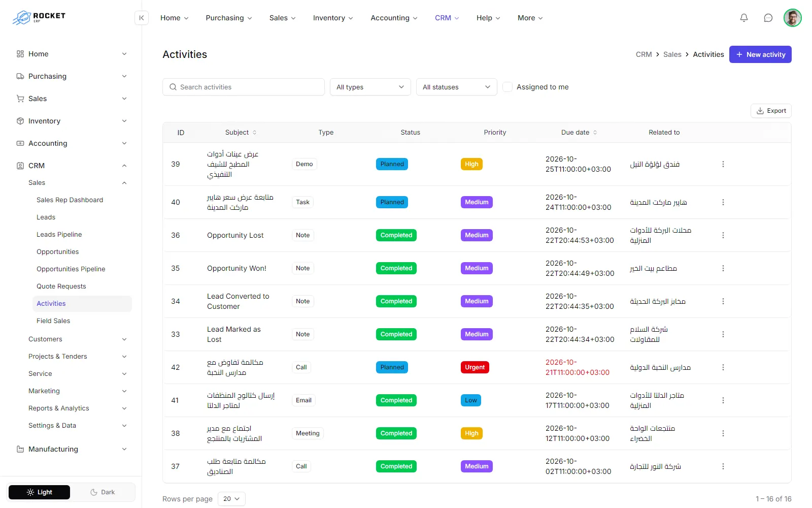Viewport: 812px width, 508px height.
Task: Sort table by Due date column
Action: pyautogui.click(x=579, y=133)
